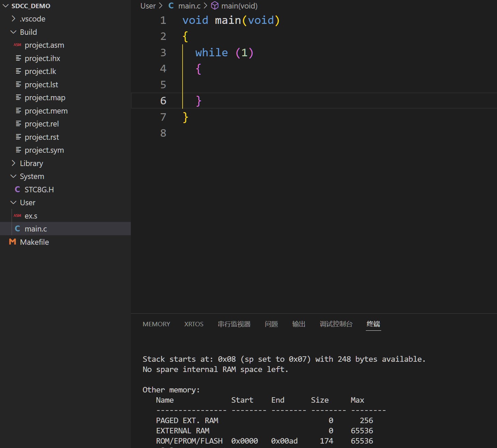Switch to the XRTOS panel tab
Viewport: 497px width, 448px height.
point(194,324)
